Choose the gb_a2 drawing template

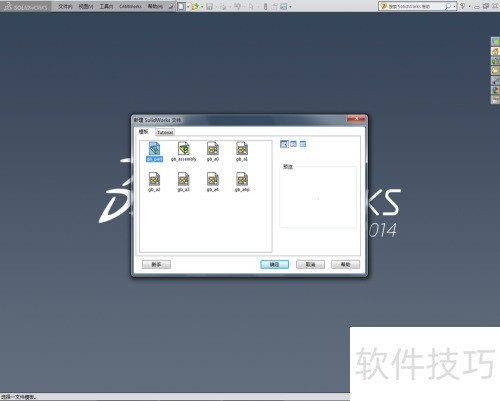coord(154,182)
